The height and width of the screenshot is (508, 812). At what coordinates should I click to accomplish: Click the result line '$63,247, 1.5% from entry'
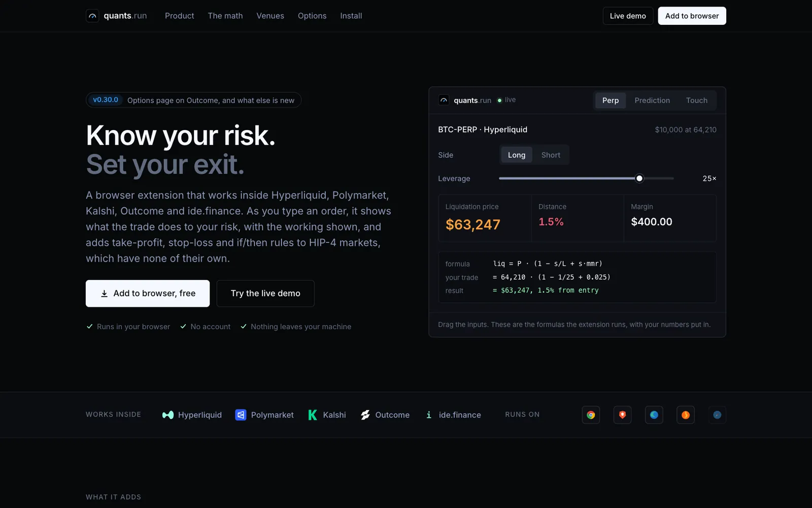pyautogui.click(x=546, y=291)
